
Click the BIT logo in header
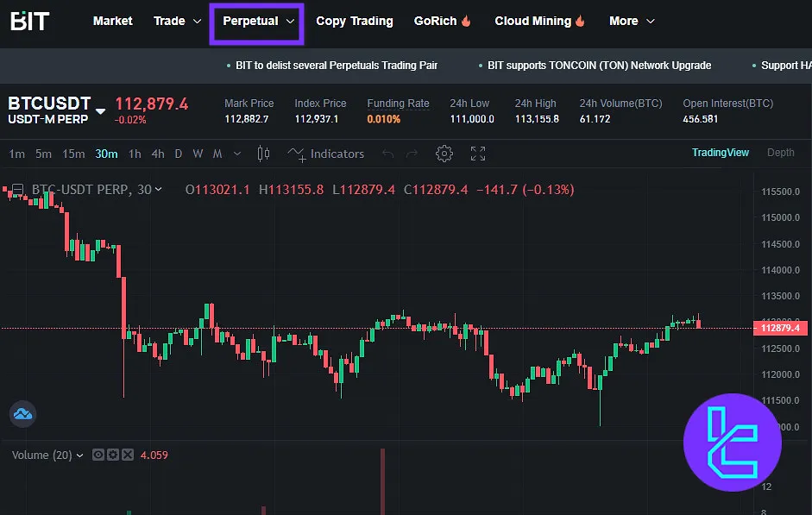point(29,21)
